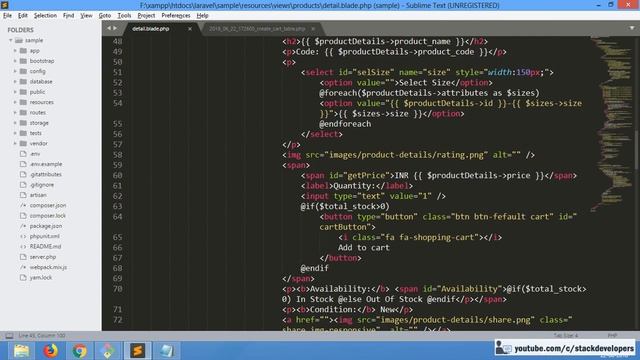Open the Edit menu
The width and height of the screenshot is (640, 360).
pos(22,16)
